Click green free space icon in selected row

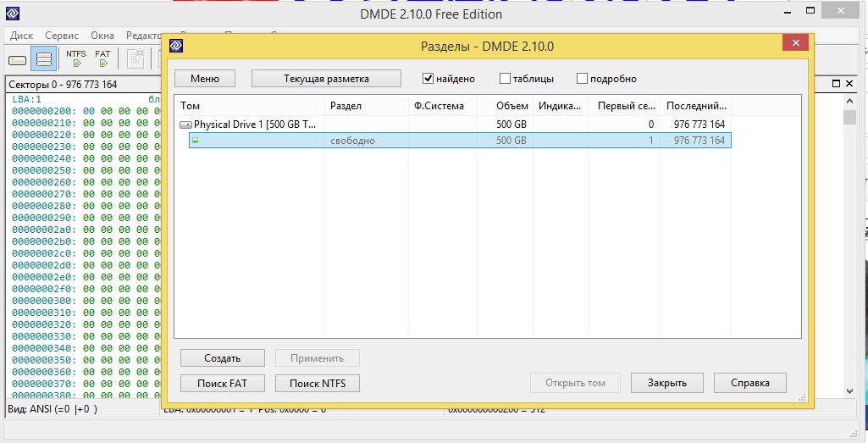pos(195,141)
